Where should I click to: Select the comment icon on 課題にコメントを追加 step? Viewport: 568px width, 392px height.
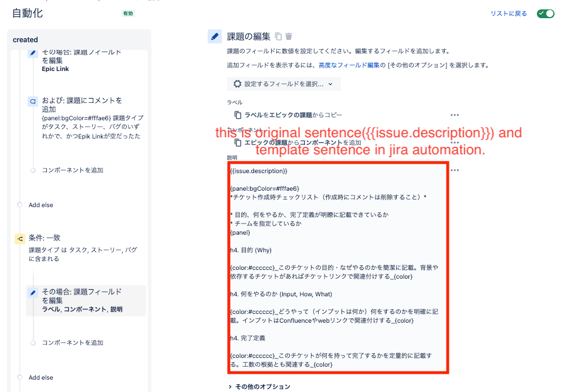click(x=32, y=102)
